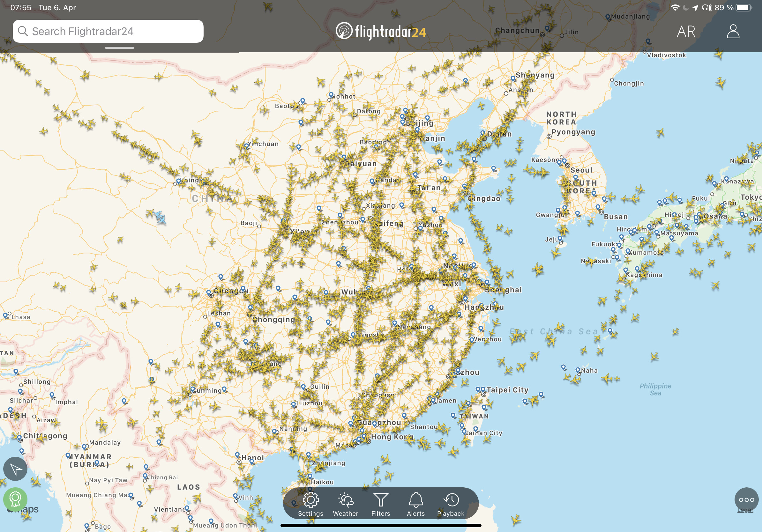This screenshot has height=532, width=762.
Task: Select the blue highlighted aircraft in western China
Action: tap(161, 217)
